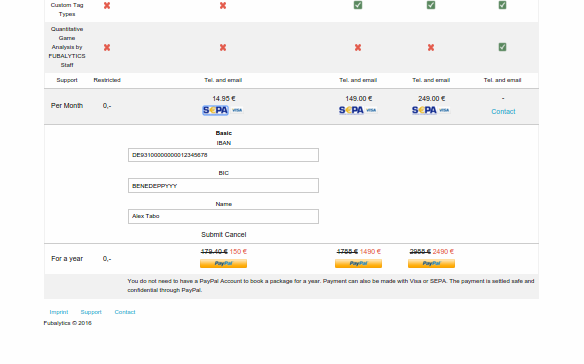Click the discounted 2490 € yearly price
This screenshot has width=584, height=364.
tap(443, 252)
